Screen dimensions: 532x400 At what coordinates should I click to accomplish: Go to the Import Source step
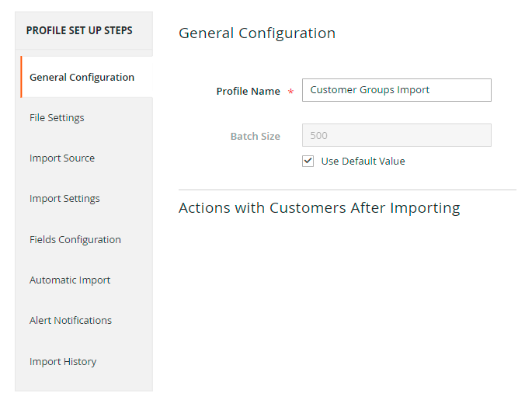(62, 158)
